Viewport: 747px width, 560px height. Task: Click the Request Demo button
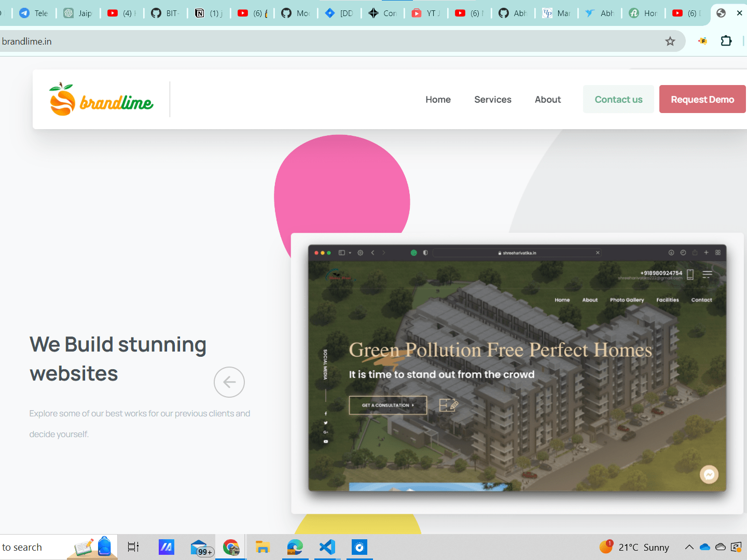tap(702, 99)
